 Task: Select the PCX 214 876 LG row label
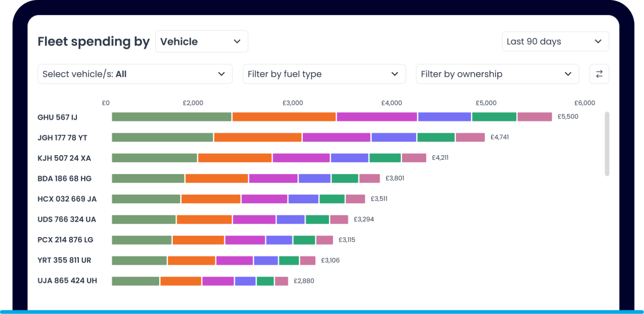65,240
